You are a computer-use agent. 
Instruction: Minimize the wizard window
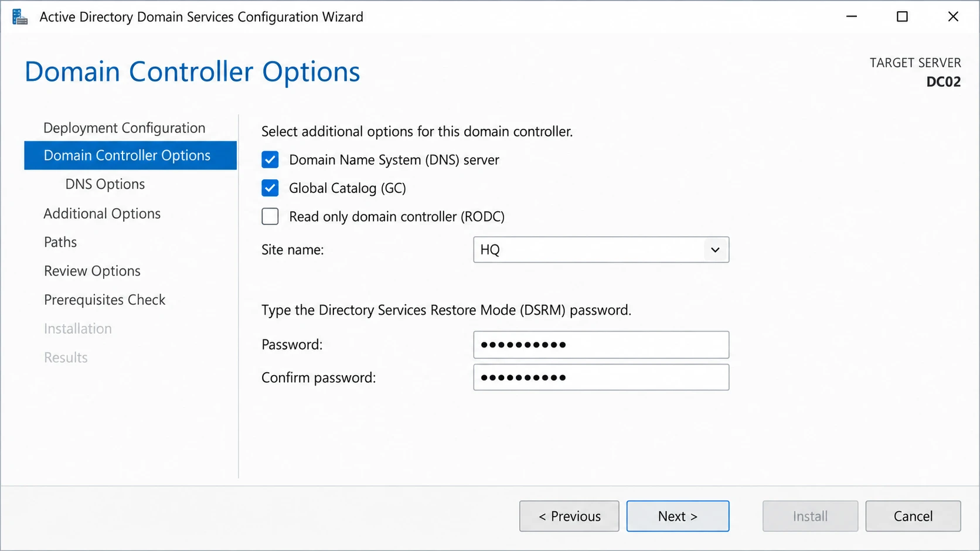click(852, 16)
